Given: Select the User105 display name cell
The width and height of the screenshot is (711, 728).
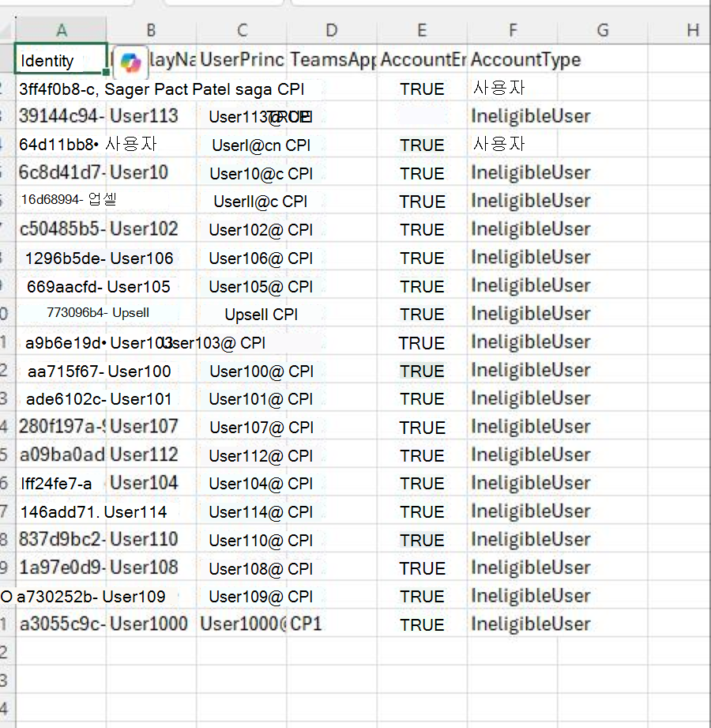Looking at the screenshot, I should click(152, 286).
